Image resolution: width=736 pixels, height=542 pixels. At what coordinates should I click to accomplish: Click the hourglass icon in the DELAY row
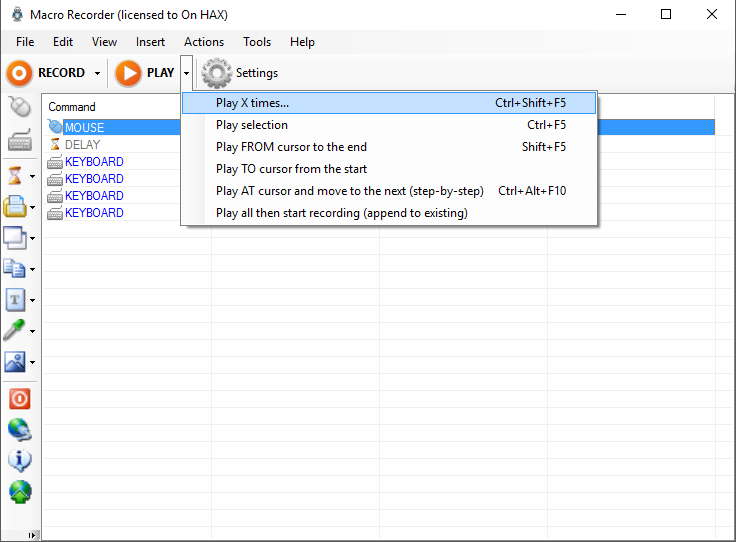pos(55,144)
